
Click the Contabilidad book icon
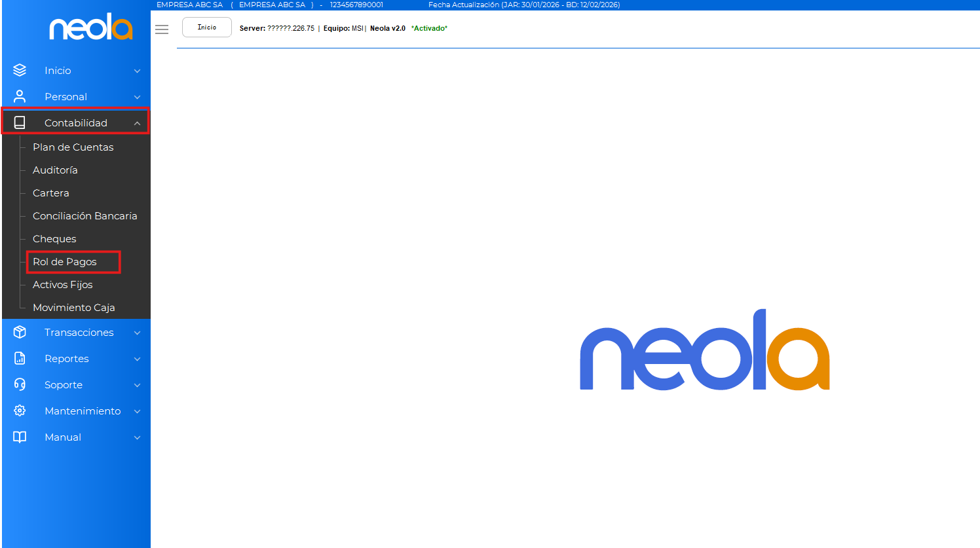(x=20, y=122)
